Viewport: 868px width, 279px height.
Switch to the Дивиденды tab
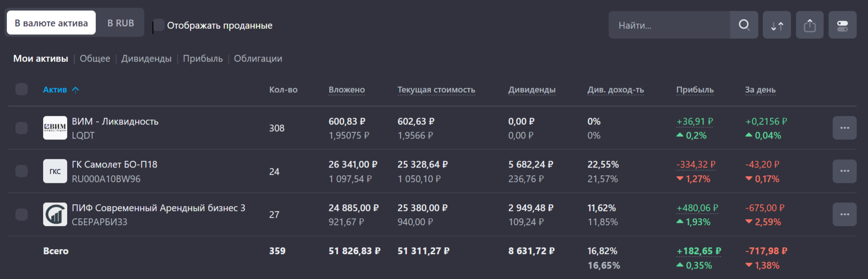click(146, 58)
